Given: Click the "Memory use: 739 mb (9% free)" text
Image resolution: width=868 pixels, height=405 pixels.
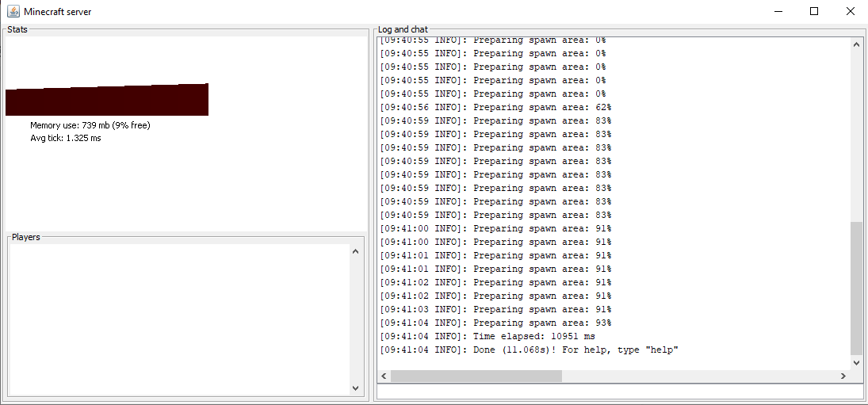Looking at the screenshot, I should [90, 125].
